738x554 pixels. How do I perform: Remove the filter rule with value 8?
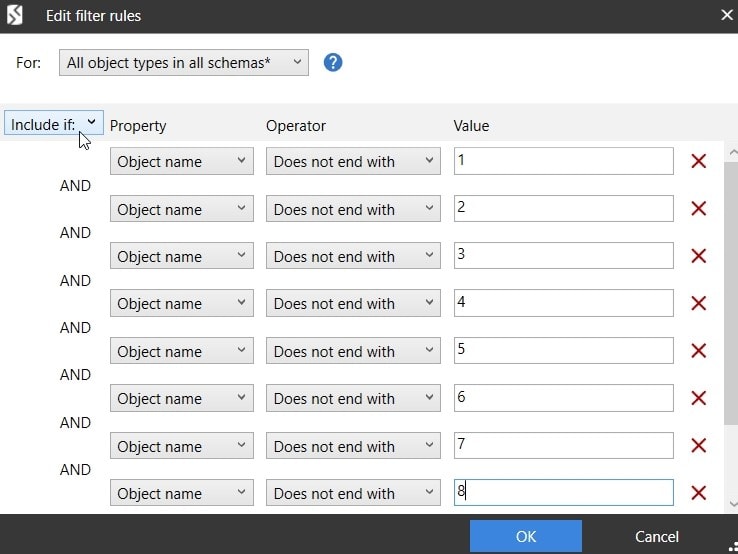tap(698, 492)
